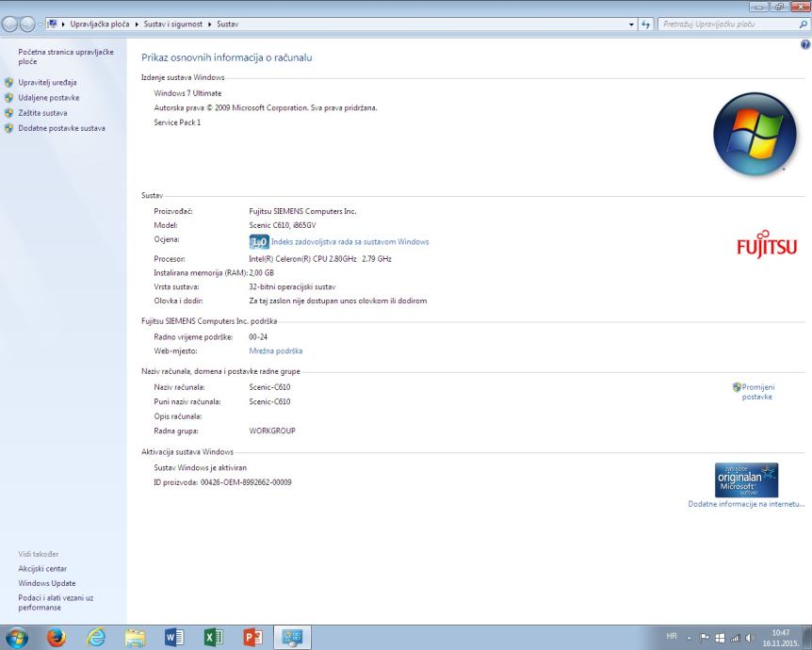Launch Internet Explorer from the taskbar

[x=96, y=636]
